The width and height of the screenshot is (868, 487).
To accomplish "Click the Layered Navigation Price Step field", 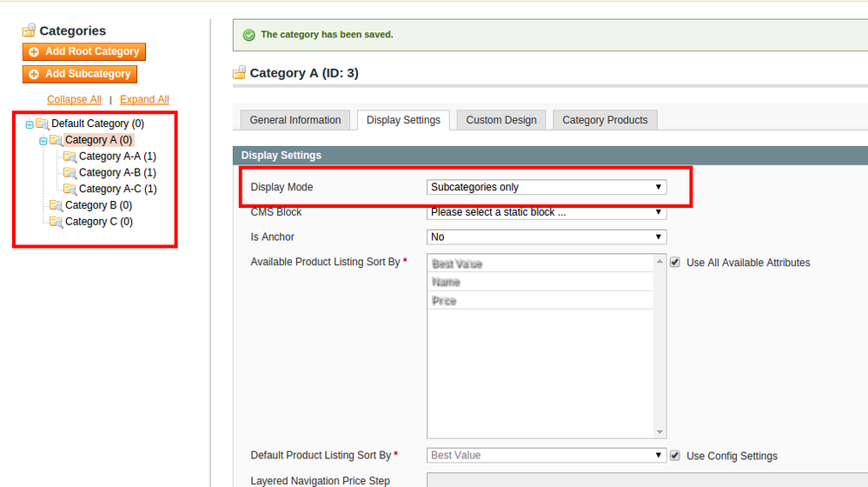I will click(646, 480).
